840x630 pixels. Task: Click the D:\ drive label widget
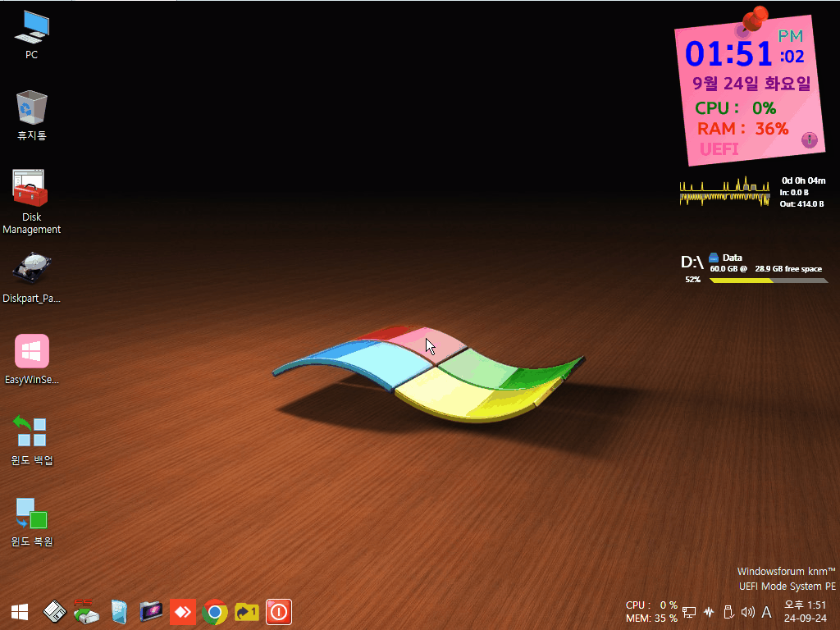pyautogui.click(x=692, y=262)
